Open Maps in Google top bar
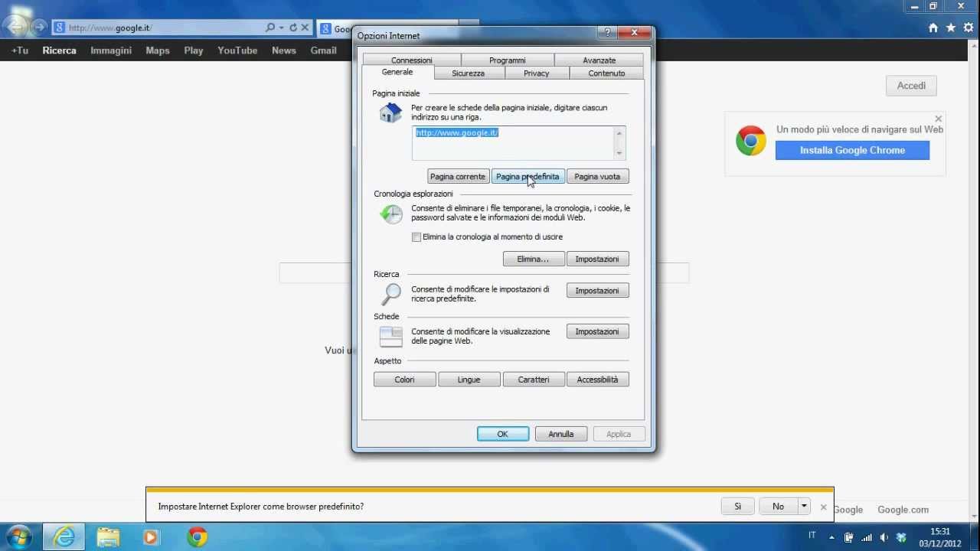Image resolution: width=980 pixels, height=551 pixels. [158, 51]
